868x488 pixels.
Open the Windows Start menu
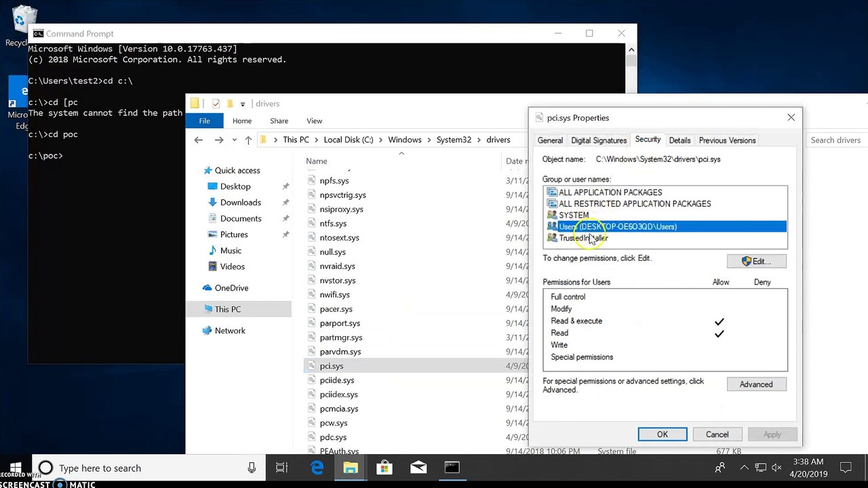[x=16, y=468]
